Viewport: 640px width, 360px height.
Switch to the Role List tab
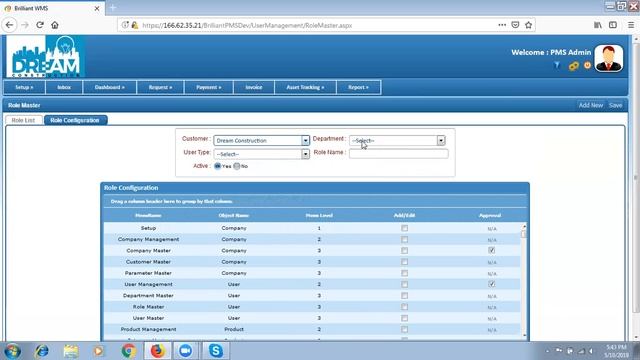coord(23,120)
